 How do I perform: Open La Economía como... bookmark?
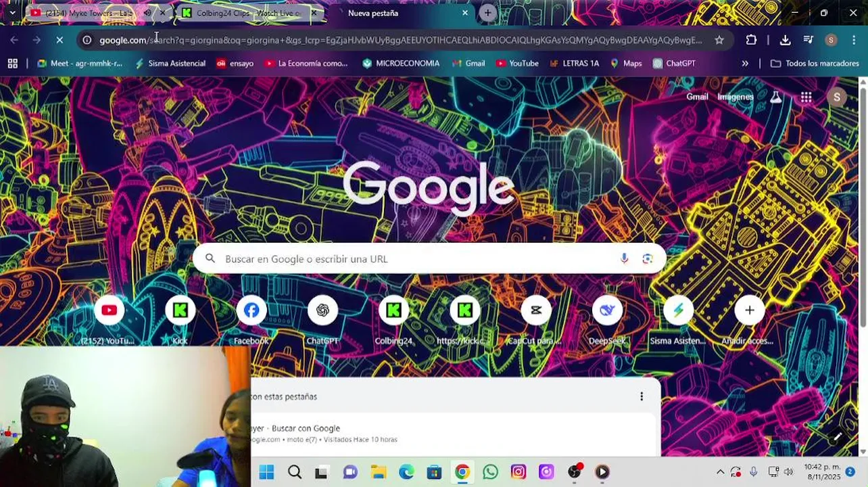coord(306,64)
